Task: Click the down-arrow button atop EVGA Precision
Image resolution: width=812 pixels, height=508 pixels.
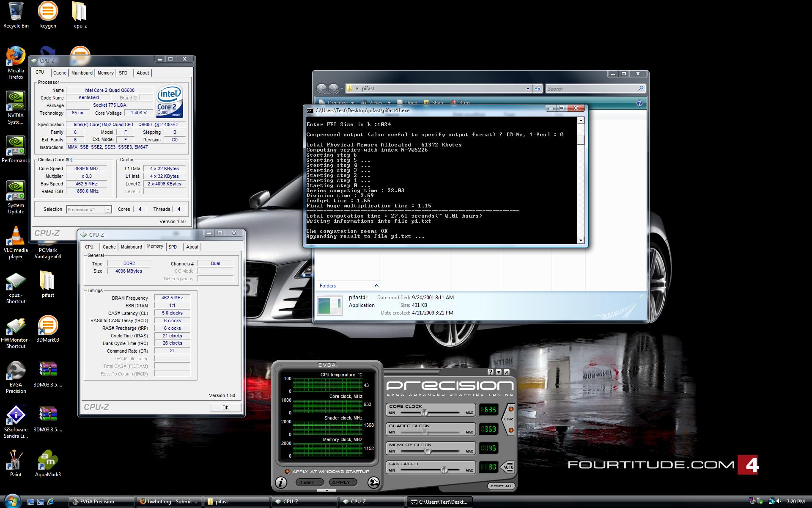Action: pyautogui.click(x=499, y=372)
